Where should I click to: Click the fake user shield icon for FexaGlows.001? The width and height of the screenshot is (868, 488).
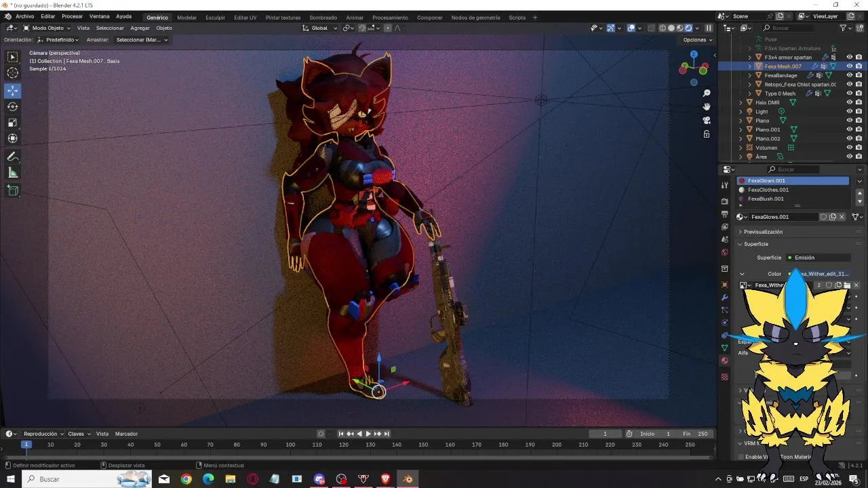(823, 217)
